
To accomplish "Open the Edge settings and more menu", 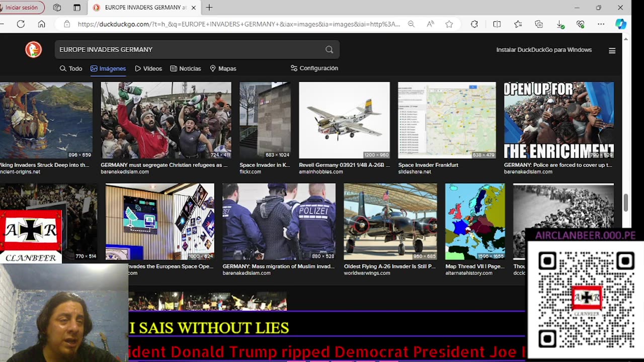I will 601,24.
